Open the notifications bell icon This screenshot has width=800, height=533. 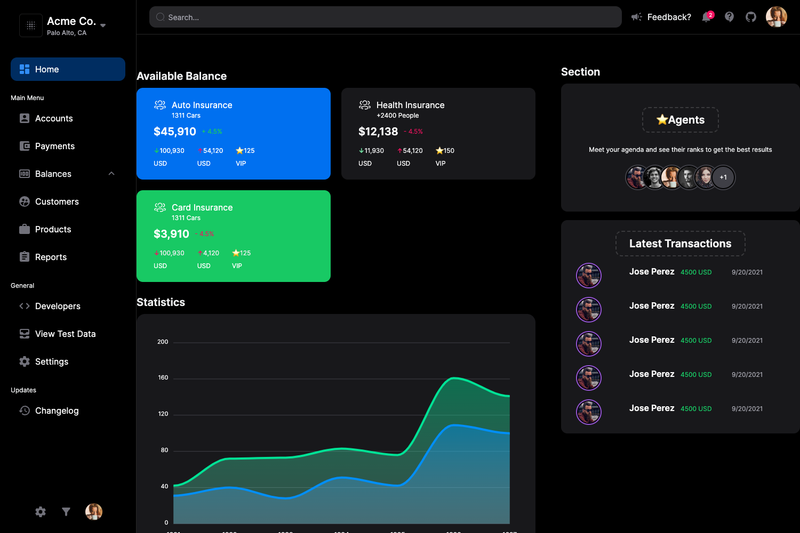(707, 17)
